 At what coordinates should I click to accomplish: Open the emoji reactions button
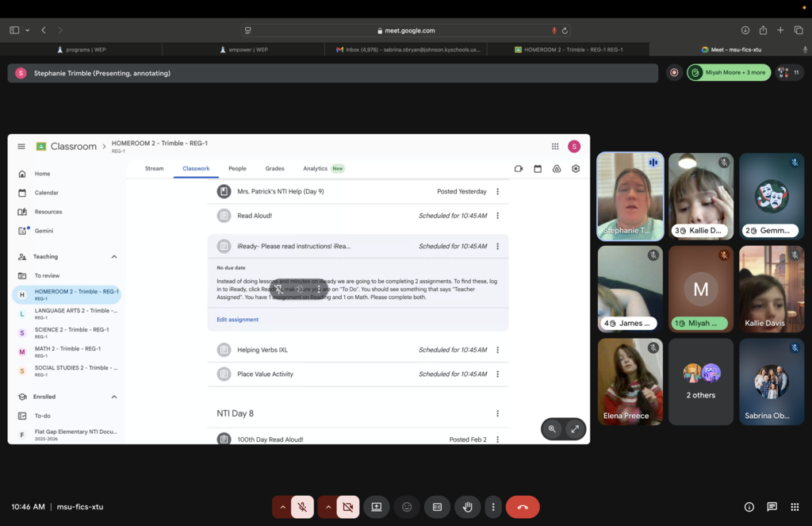[x=407, y=507]
